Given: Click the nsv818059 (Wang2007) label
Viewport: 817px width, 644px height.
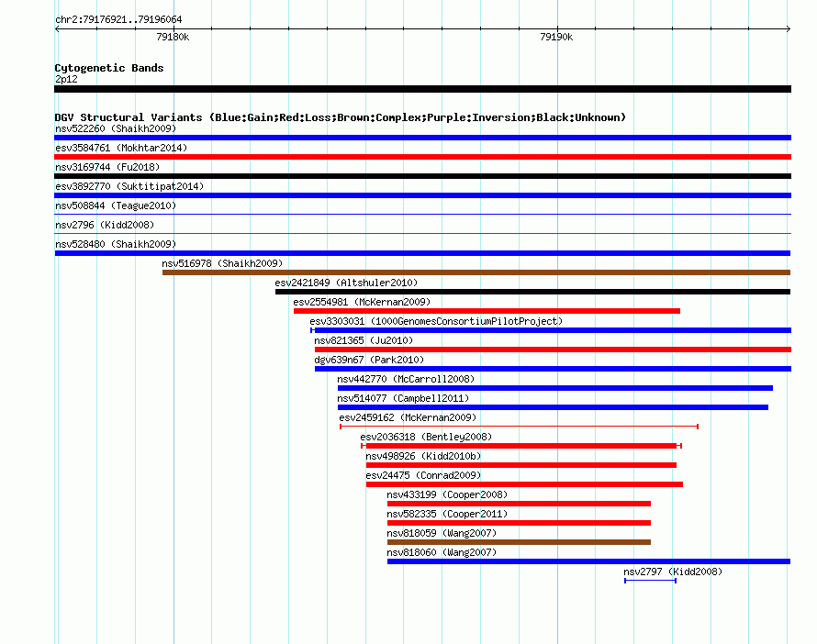Looking at the screenshot, I should click(442, 533).
